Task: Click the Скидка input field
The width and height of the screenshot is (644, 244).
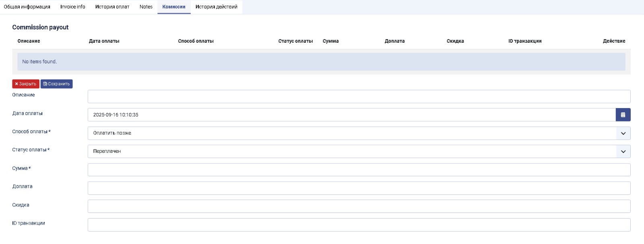Action: pyautogui.click(x=359, y=206)
